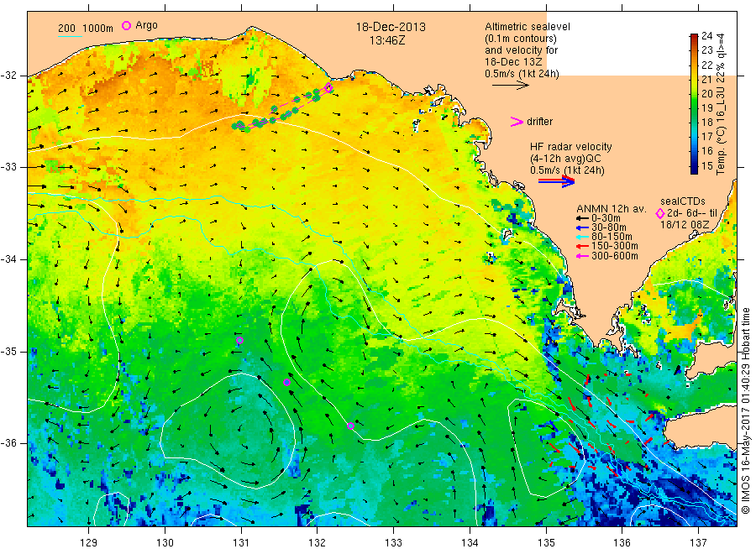Click the 18-Dec-2013 date label
This screenshot has height=554, width=756.
391,27
